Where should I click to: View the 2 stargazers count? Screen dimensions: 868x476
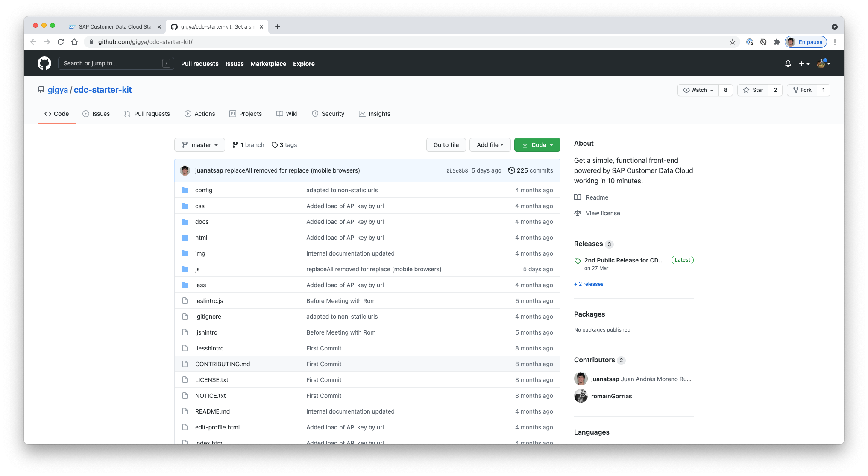pyautogui.click(x=775, y=90)
